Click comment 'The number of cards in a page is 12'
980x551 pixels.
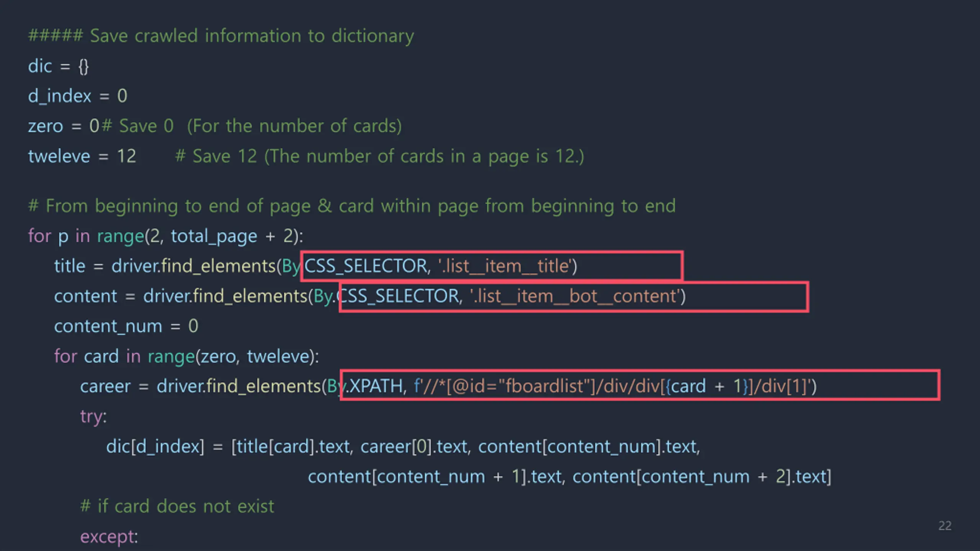424,156
